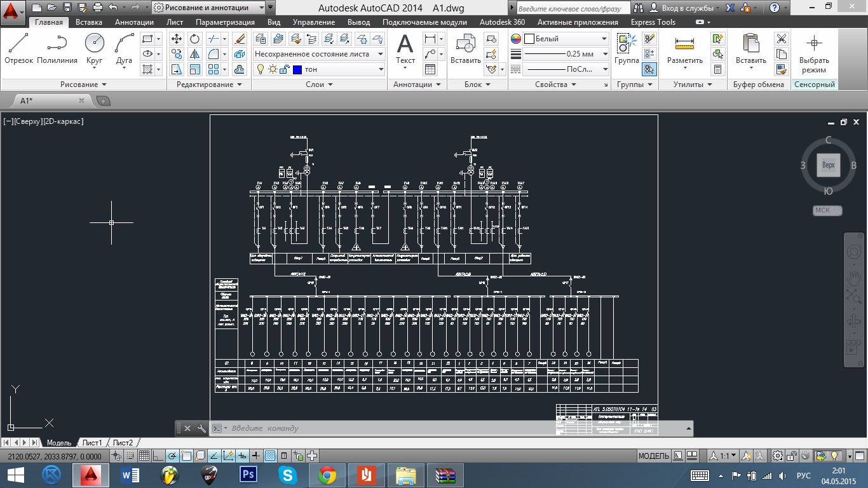Click the customization wrench icon on command line

pos(201,428)
